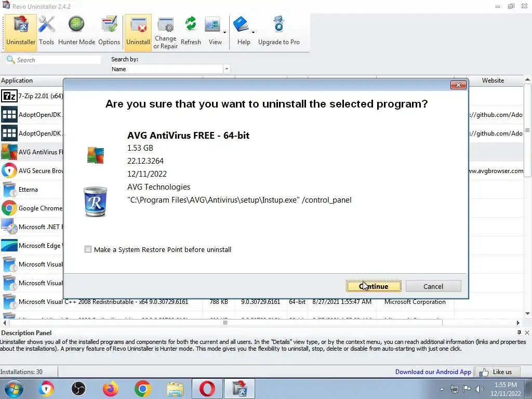
Task: Click the volume icon in system tray
Action: [x=480, y=389]
